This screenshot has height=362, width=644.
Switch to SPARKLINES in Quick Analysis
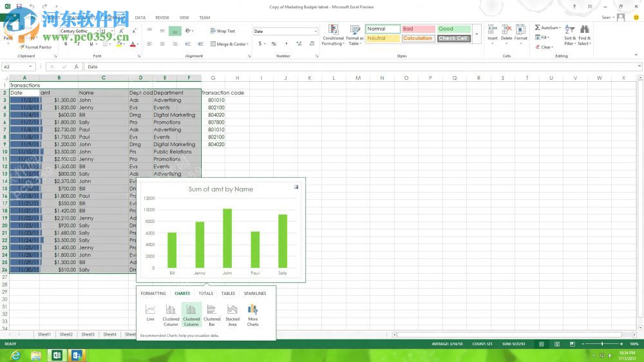click(x=255, y=293)
